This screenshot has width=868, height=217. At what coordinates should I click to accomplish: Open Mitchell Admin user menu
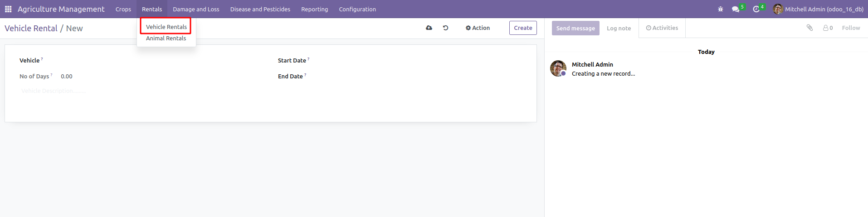click(x=819, y=9)
